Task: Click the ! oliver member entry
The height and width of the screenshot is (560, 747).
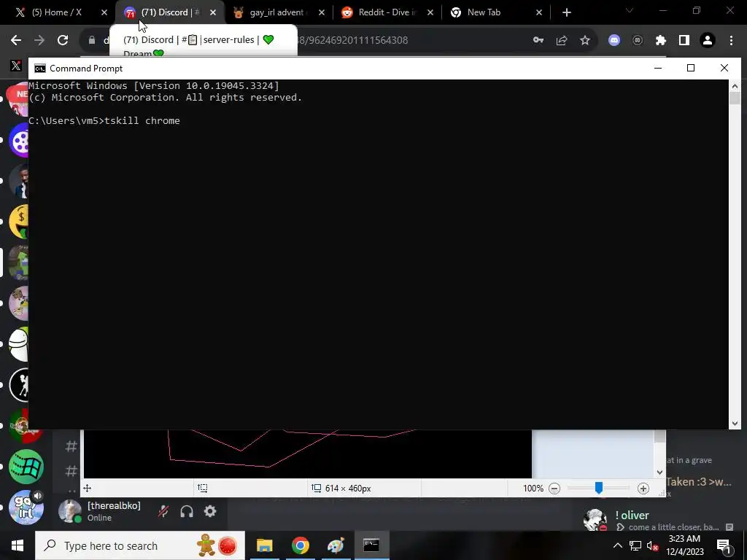Action: (659, 521)
